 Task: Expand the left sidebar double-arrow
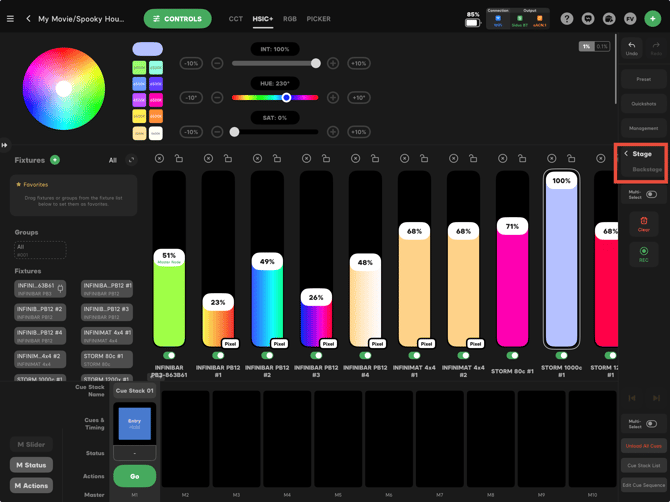(x=4, y=145)
